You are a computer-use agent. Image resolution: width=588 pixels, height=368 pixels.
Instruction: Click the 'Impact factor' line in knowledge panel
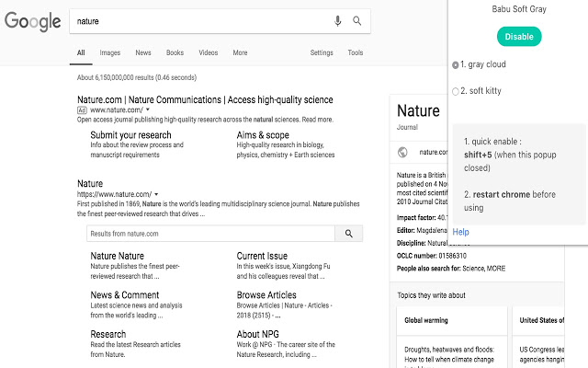423,218
